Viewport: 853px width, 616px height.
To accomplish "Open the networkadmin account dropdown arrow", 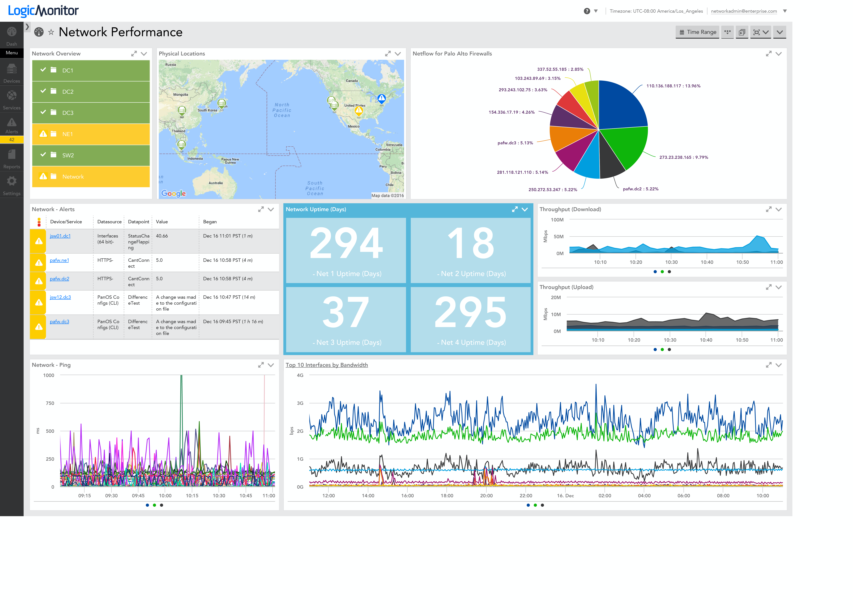I will pyautogui.click(x=785, y=11).
